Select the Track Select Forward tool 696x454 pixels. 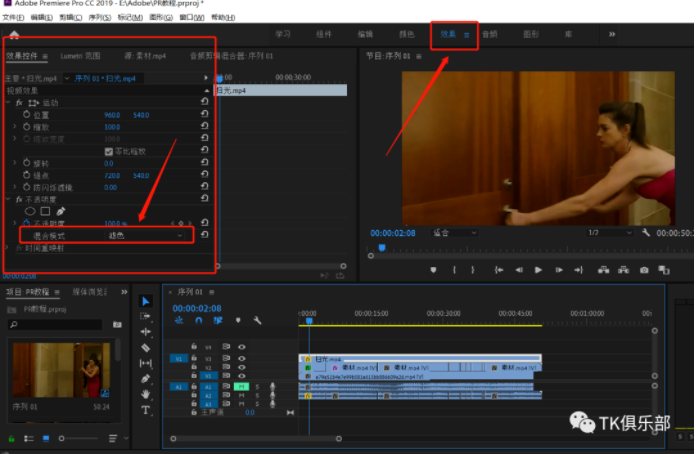145,316
